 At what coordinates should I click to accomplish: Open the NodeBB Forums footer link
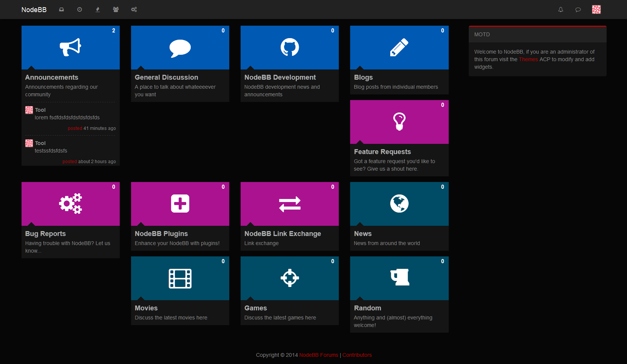[x=319, y=355]
